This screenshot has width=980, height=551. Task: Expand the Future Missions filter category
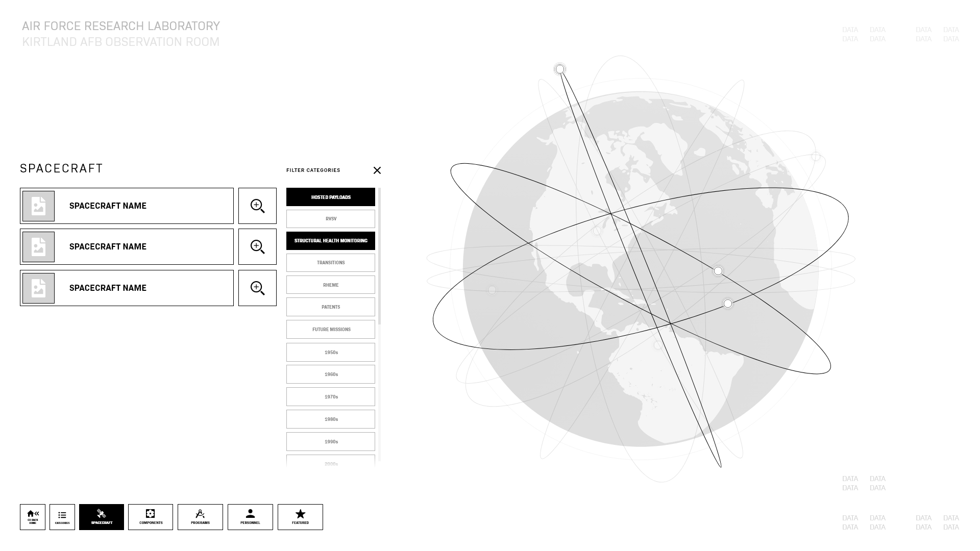point(330,329)
